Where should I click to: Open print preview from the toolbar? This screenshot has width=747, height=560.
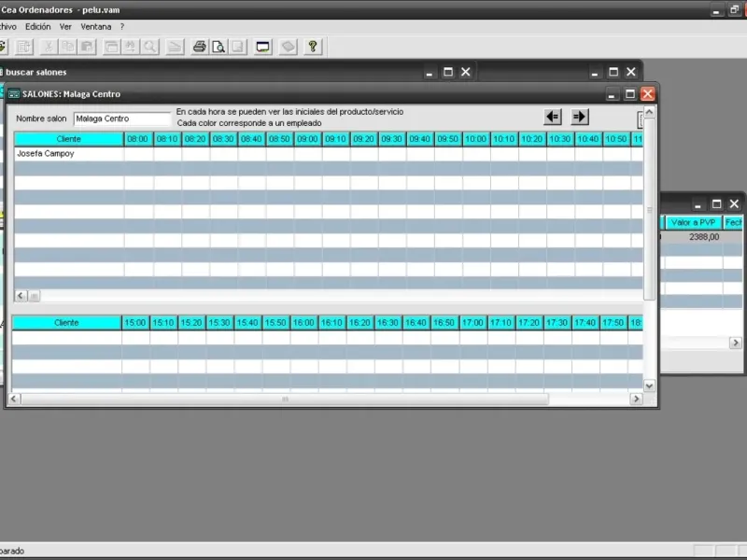click(x=218, y=47)
